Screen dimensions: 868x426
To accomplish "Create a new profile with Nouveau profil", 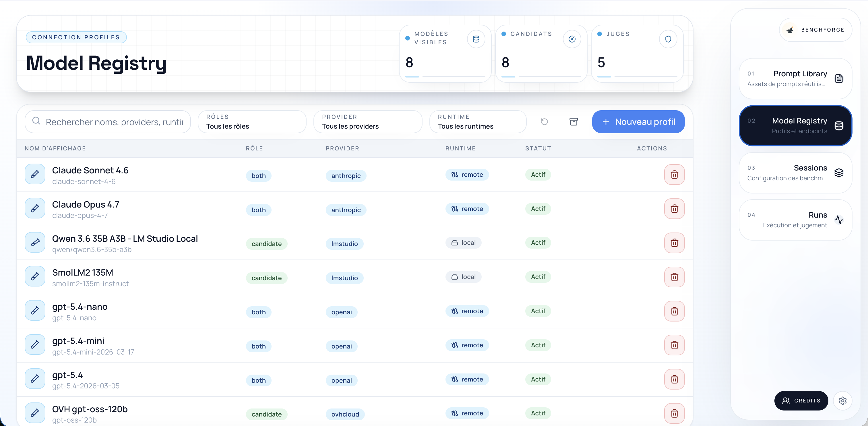I will 638,122.
